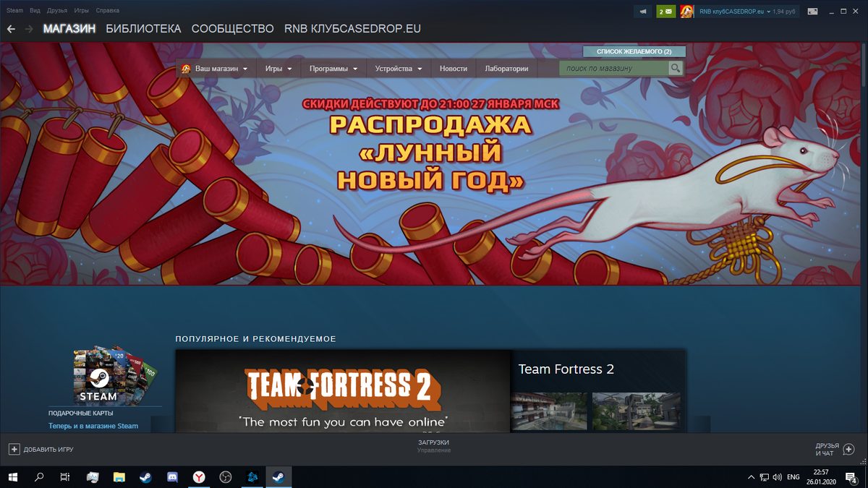Screen dimensions: 868x488
Task: Open the Team Fortress 2 featured banner
Action: click(x=343, y=390)
